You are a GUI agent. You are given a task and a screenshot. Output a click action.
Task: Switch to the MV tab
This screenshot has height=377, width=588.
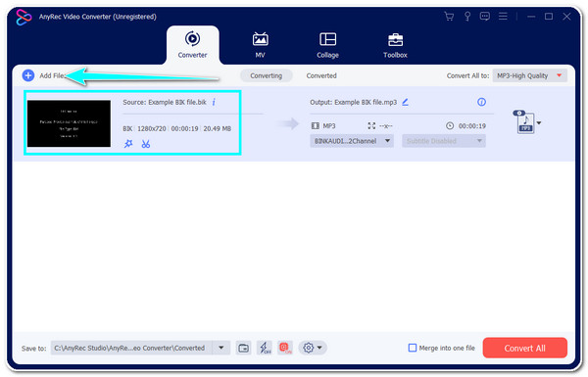260,45
